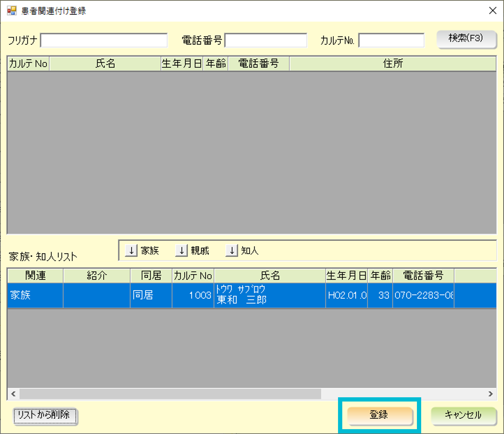Click the down-arrow button next to 知人
The height and width of the screenshot is (434, 504).
(x=232, y=251)
